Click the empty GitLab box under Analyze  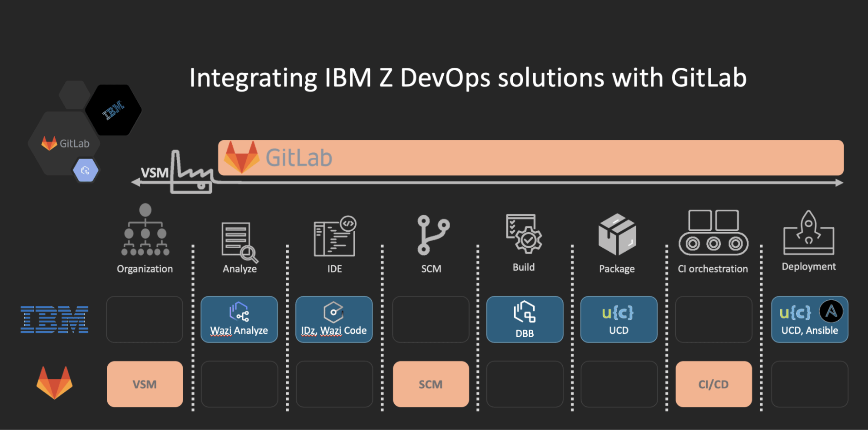click(x=240, y=384)
